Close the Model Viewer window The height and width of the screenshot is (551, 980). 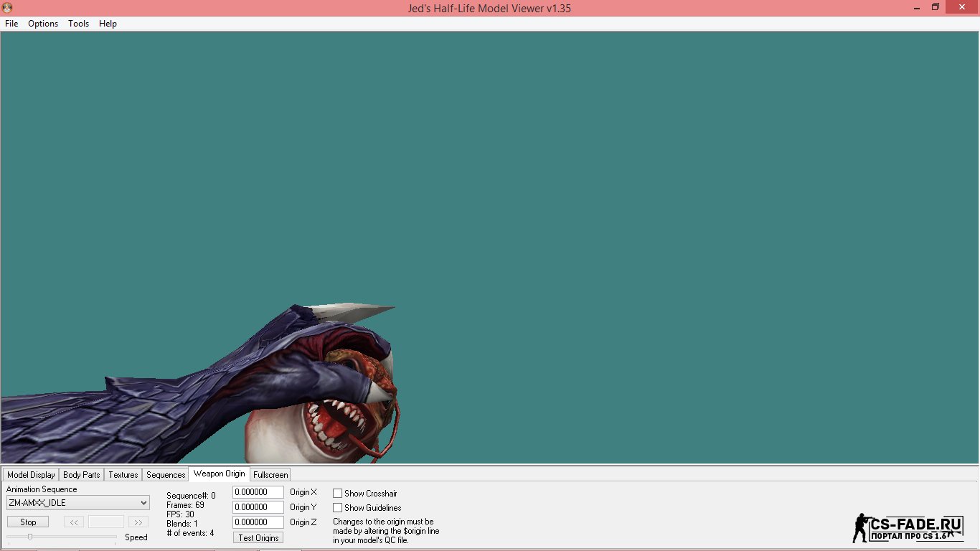pyautogui.click(x=961, y=7)
